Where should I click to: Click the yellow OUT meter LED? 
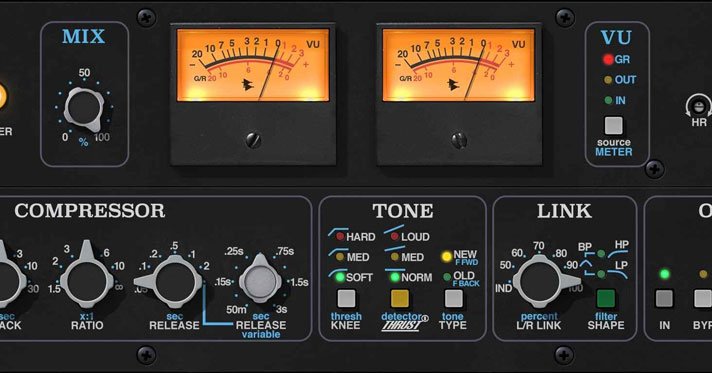click(608, 80)
